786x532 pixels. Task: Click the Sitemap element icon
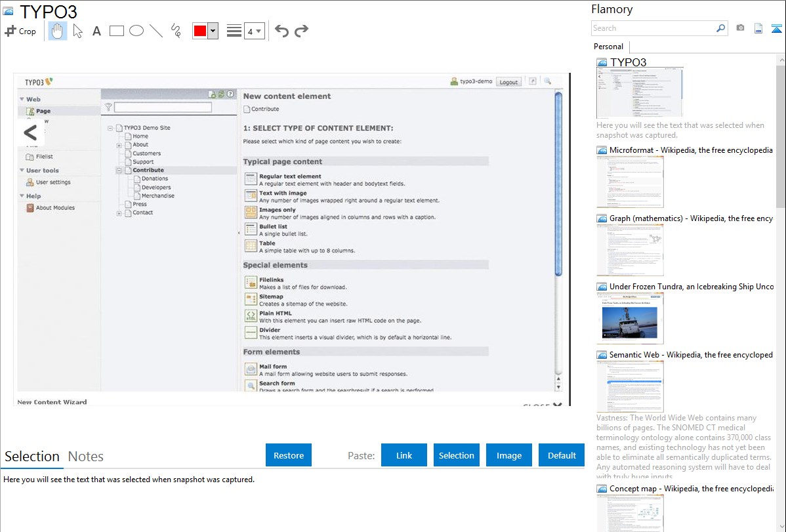(251, 299)
